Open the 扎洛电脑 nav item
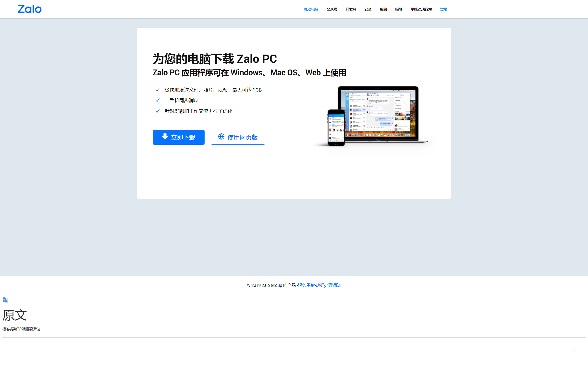Image resolution: width=588 pixels, height=374 pixels. point(311,9)
